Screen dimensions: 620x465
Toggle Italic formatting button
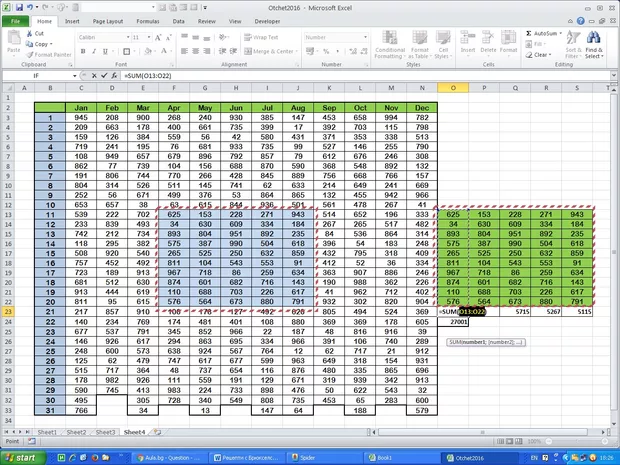pos(94,51)
